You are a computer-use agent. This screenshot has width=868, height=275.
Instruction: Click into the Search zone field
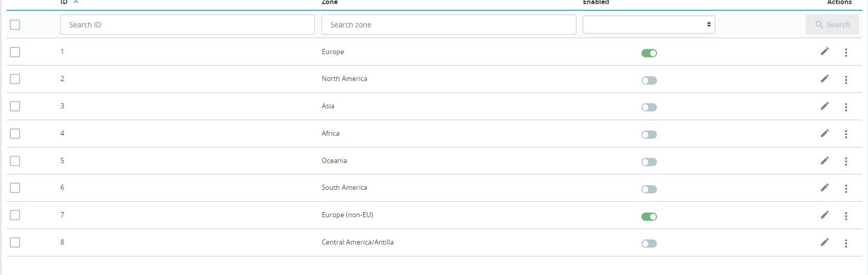(448, 25)
